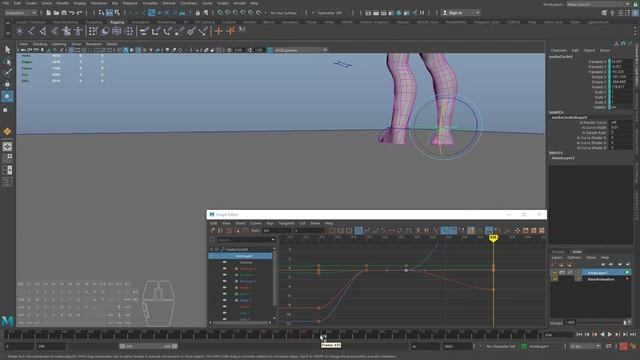Open the Curves menu in Graph Editor
Viewport: 640px width, 360px height.
[256, 223]
